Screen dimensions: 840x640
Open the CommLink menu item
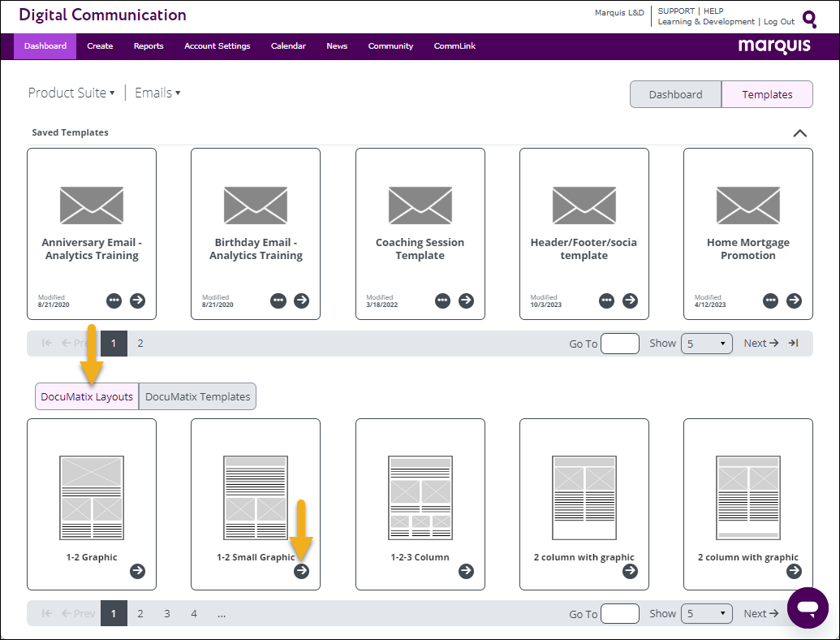tap(454, 46)
